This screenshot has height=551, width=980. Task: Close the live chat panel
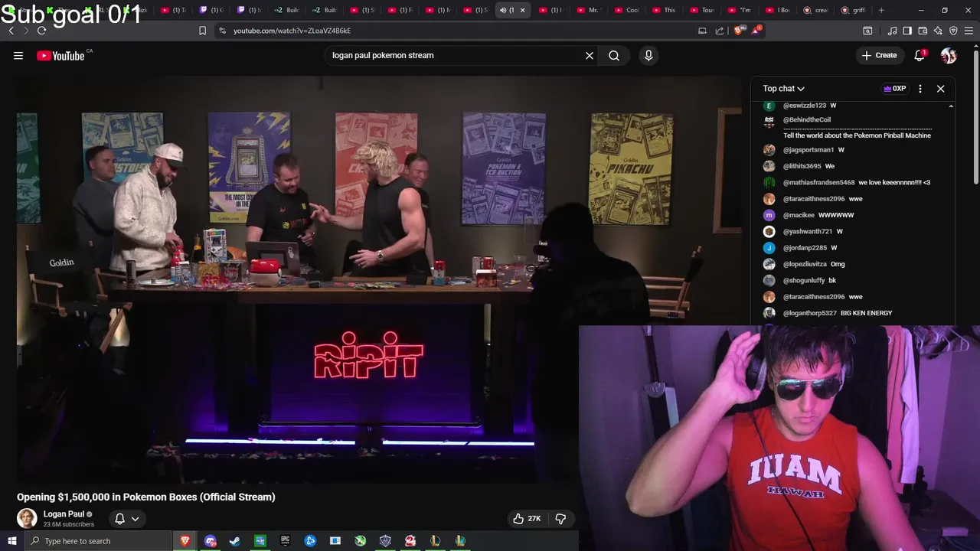pyautogui.click(x=941, y=89)
